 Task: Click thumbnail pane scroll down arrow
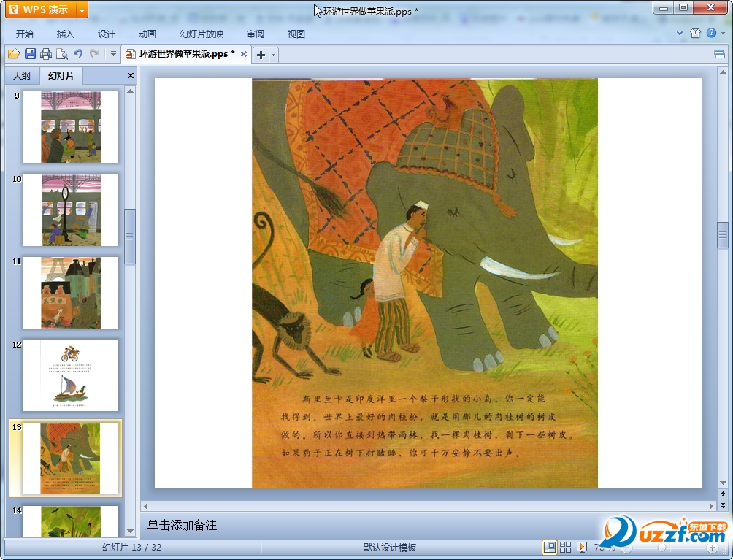click(131, 531)
